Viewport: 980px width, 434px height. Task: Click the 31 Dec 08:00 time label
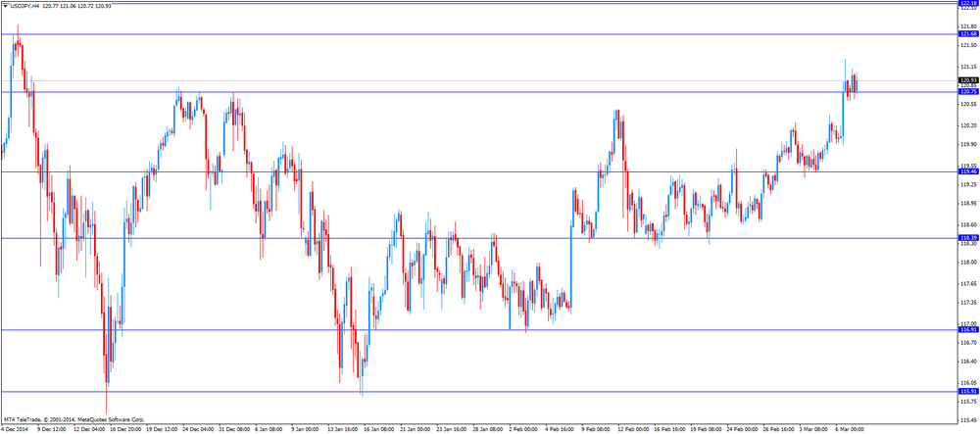coord(234,430)
